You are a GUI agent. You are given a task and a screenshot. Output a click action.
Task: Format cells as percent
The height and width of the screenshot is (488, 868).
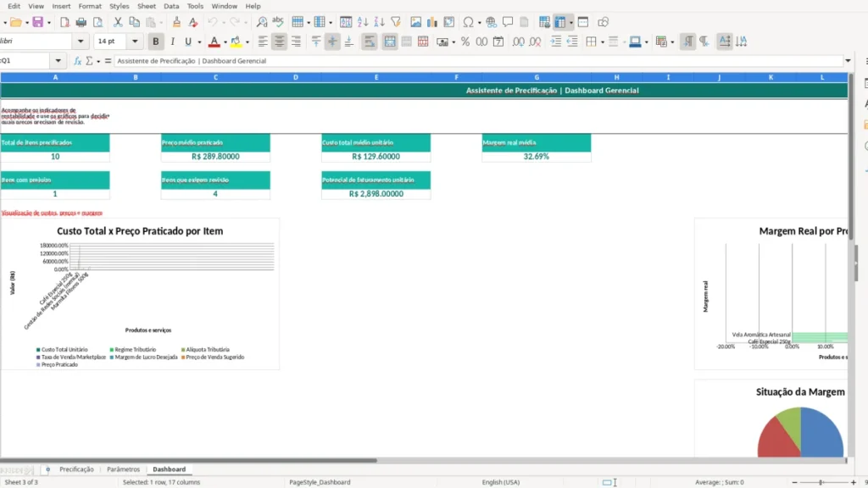click(465, 42)
